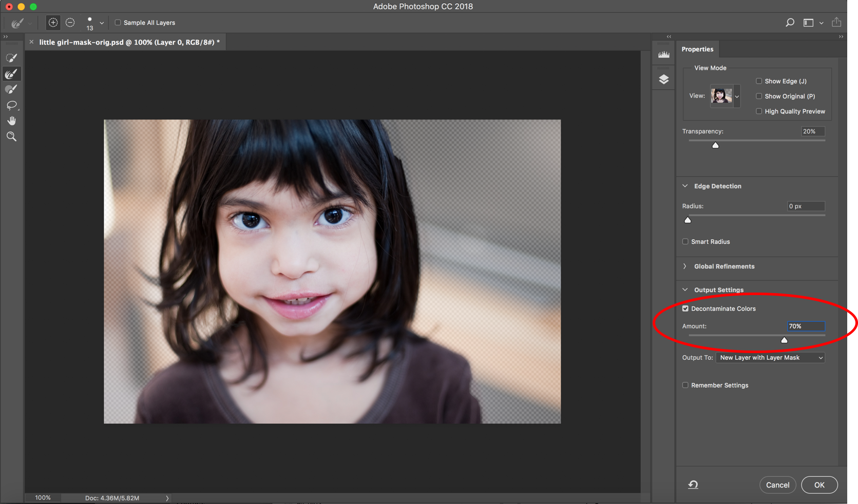The width and height of the screenshot is (858, 504).
Task: Uncheck Decontaminate Colors
Action: coord(685,308)
